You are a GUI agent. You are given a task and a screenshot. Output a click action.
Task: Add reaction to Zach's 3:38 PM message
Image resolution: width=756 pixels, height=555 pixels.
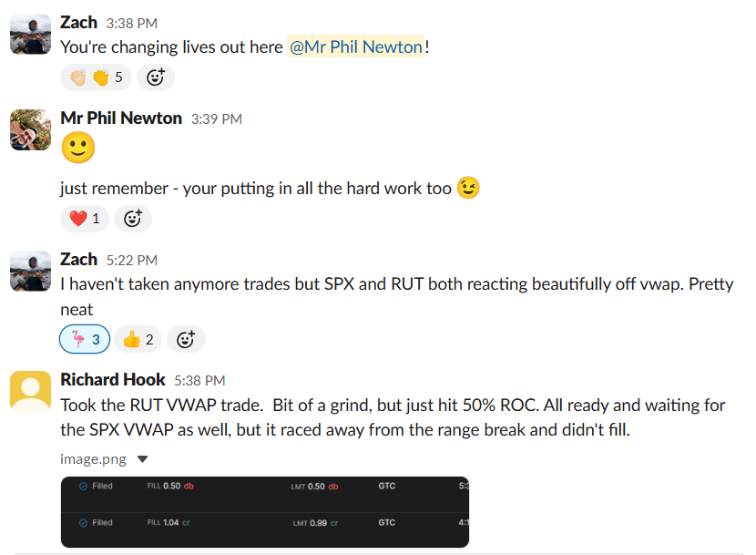156,77
